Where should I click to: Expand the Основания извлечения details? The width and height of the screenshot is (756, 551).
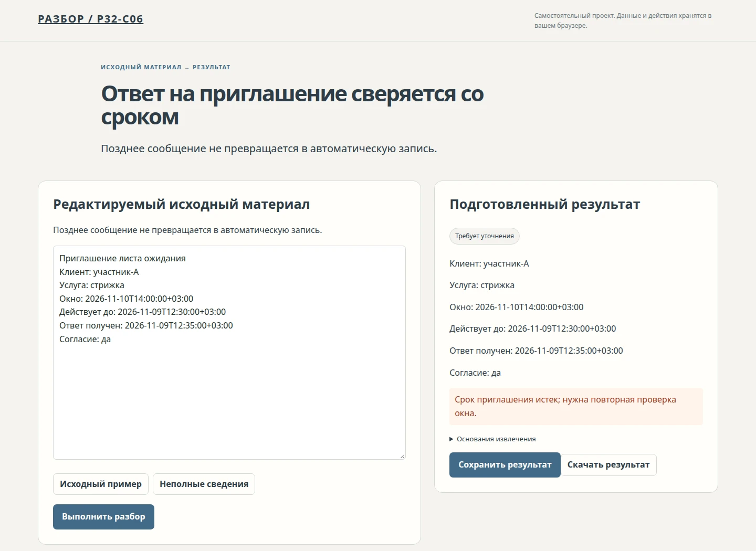pyautogui.click(x=492, y=439)
